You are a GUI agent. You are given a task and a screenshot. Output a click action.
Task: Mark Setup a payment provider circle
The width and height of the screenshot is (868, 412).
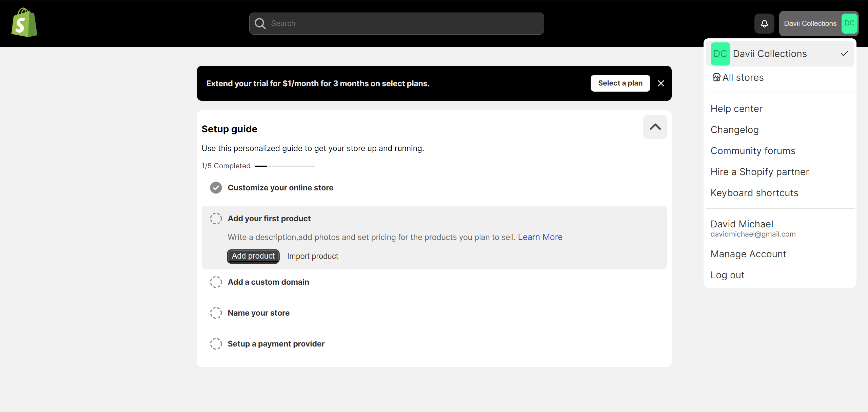(x=216, y=344)
